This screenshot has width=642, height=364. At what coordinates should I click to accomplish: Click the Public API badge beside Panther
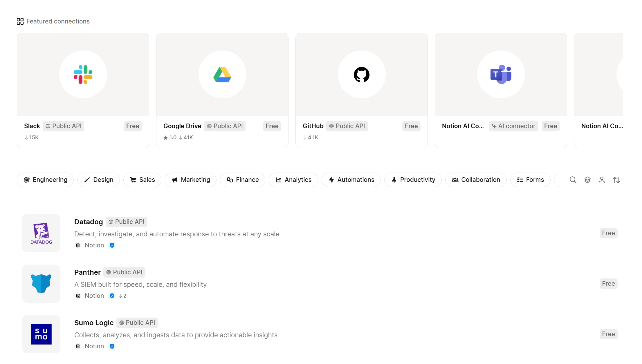tap(124, 272)
